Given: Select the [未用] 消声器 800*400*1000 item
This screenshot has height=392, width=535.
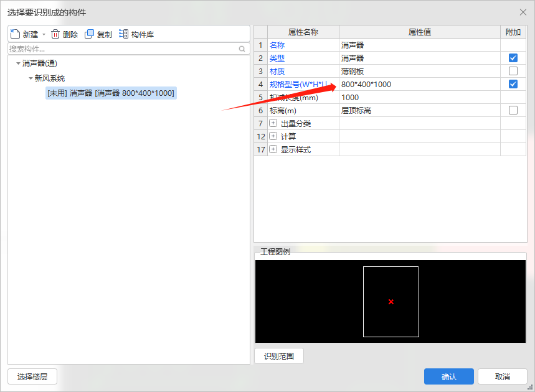Looking at the screenshot, I should 111,93.
